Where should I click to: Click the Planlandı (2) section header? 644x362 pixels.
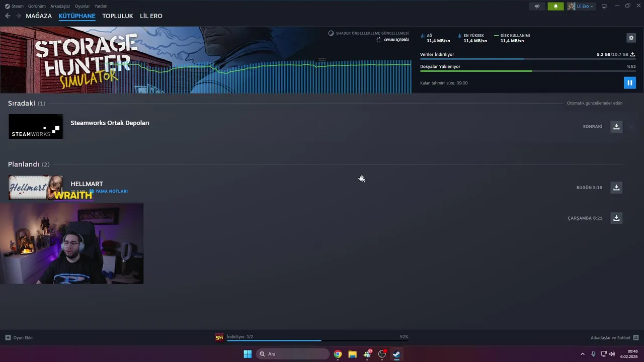[x=29, y=164]
